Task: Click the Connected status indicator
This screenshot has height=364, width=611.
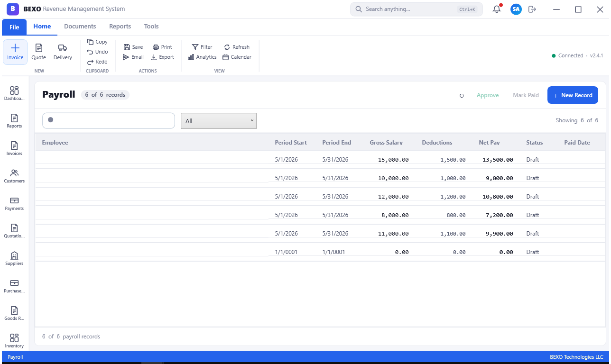Action: click(x=567, y=55)
